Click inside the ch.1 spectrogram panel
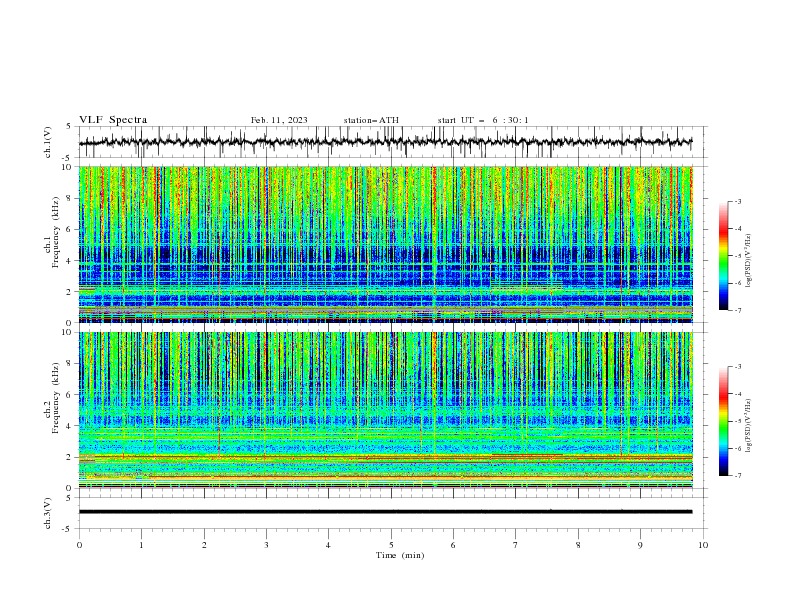 point(385,244)
